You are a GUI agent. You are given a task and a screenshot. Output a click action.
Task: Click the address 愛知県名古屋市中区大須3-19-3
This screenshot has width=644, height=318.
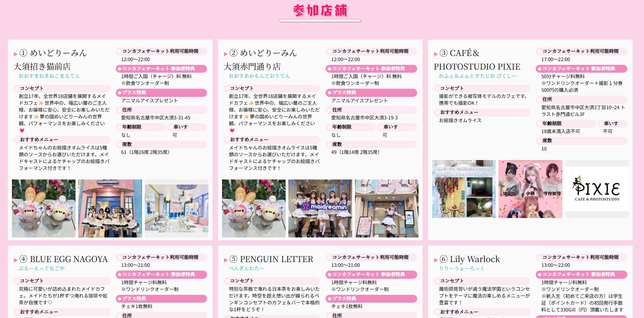tap(365, 118)
